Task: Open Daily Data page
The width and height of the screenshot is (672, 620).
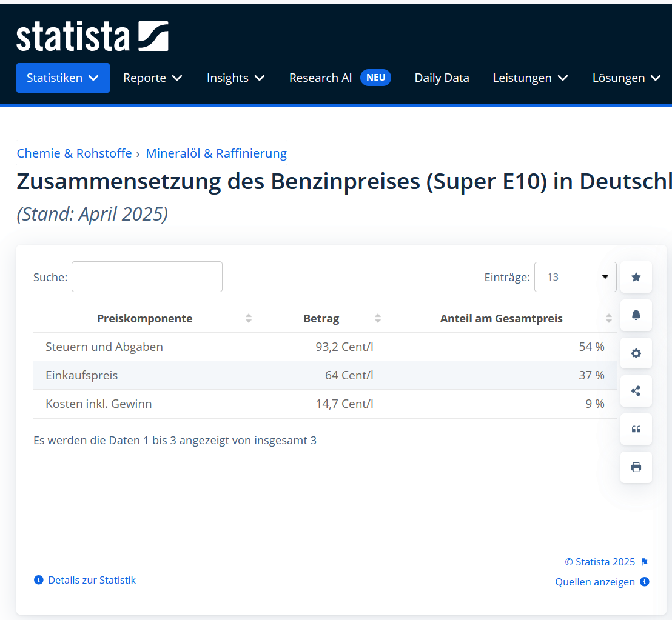Action: [x=442, y=78]
